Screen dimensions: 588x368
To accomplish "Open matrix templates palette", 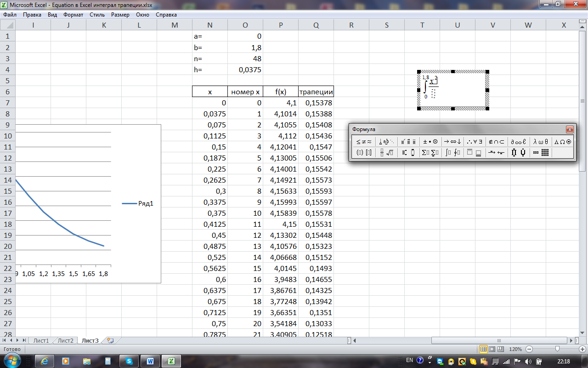I will pyautogui.click(x=541, y=153).
